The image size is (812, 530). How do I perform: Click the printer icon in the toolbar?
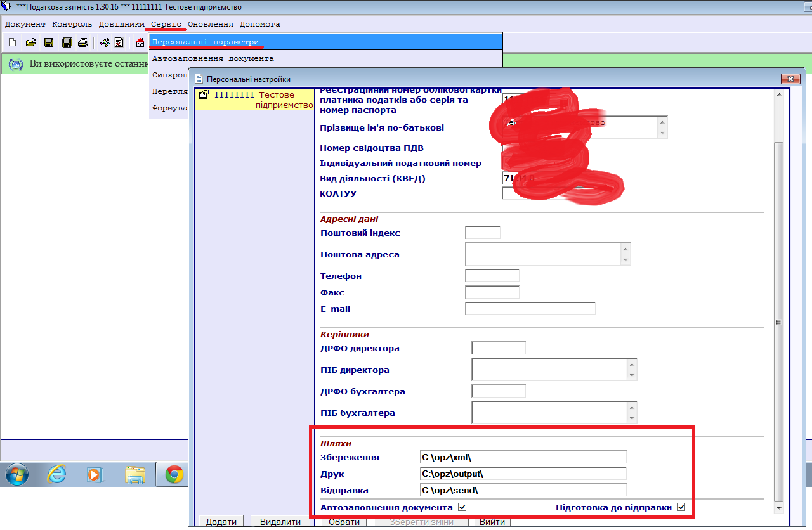coord(82,42)
